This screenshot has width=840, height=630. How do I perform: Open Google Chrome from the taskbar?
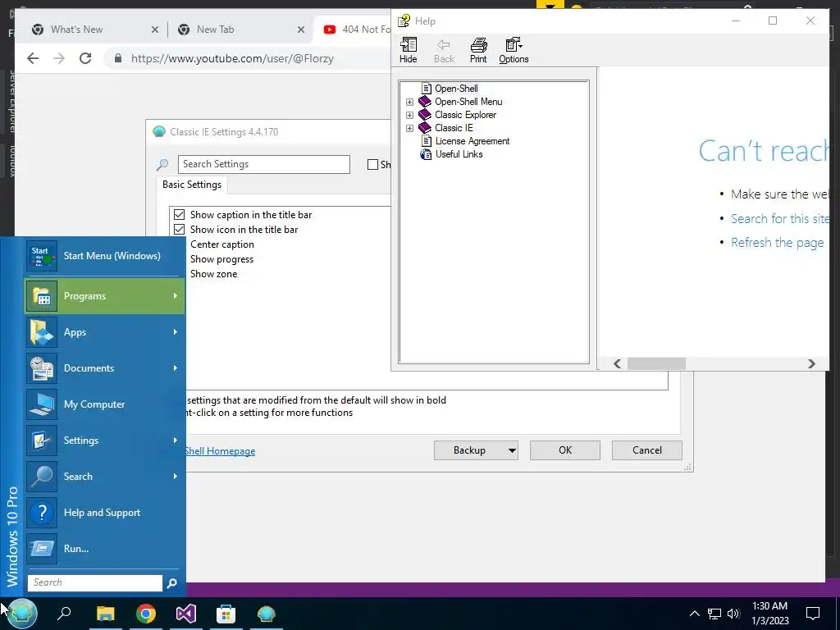pos(146,614)
